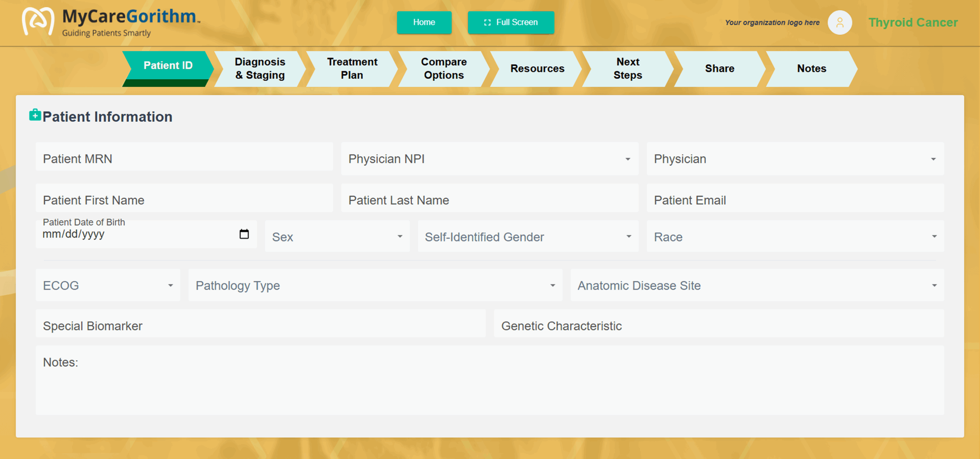Click the Full Screen button
The image size is (980, 459).
coord(510,22)
